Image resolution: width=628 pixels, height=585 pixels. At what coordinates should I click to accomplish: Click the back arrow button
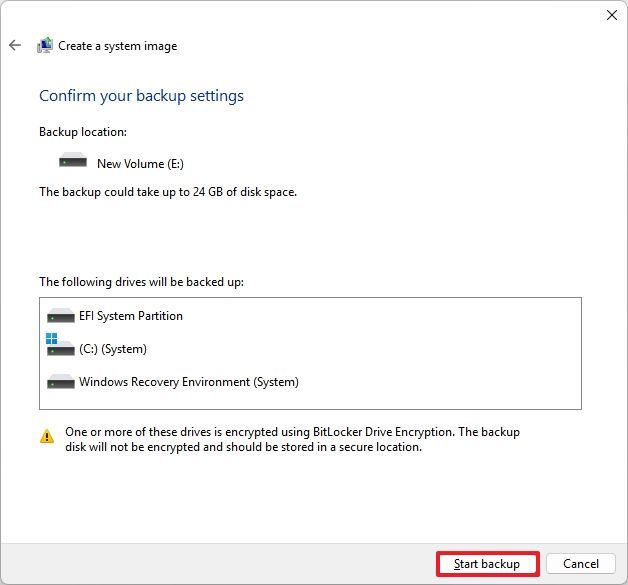15,45
